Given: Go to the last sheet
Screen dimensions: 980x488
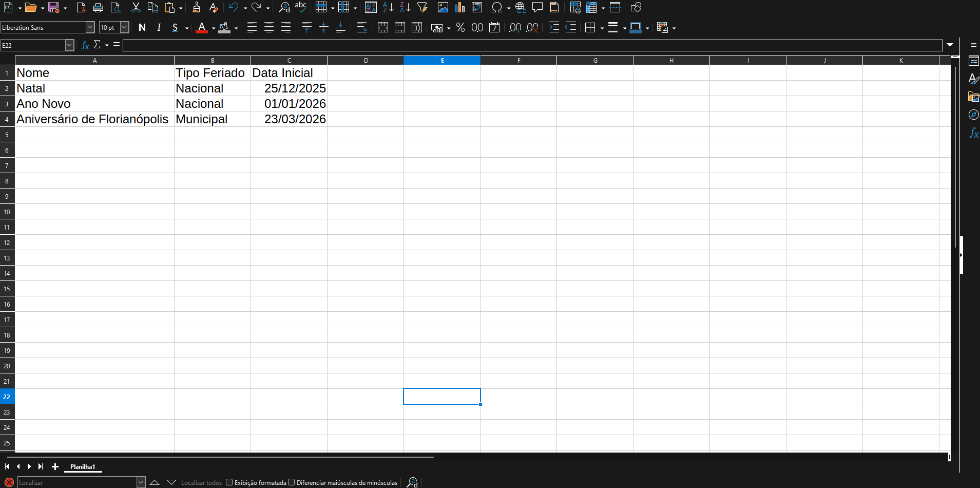Looking at the screenshot, I should (x=41, y=467).
